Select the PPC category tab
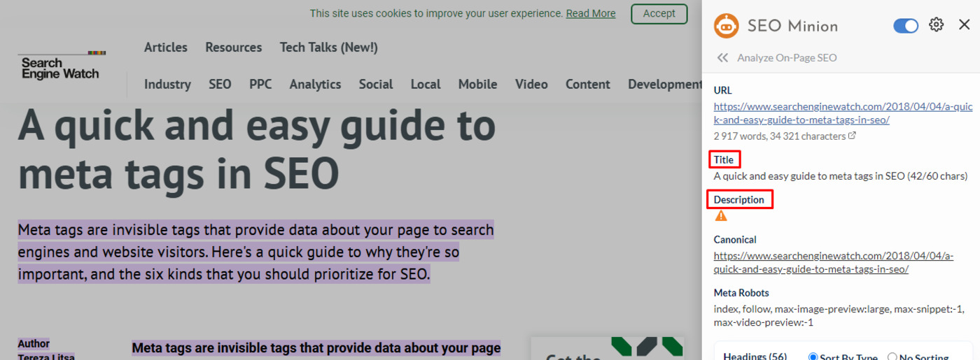 260,84
